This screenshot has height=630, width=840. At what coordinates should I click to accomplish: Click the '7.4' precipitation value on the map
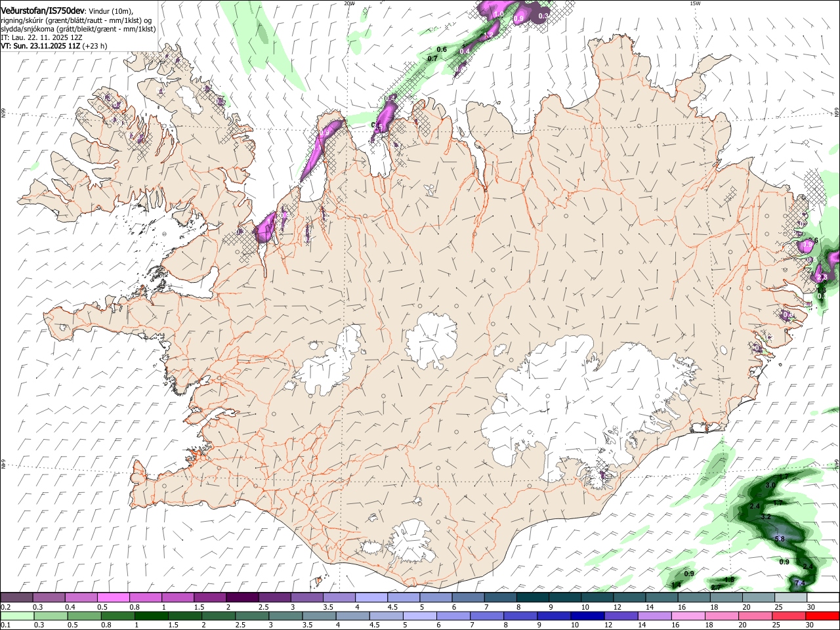coord(799,583)
